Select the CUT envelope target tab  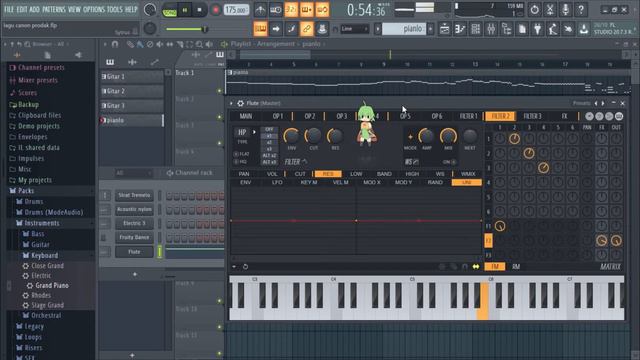tap(300, 174)
